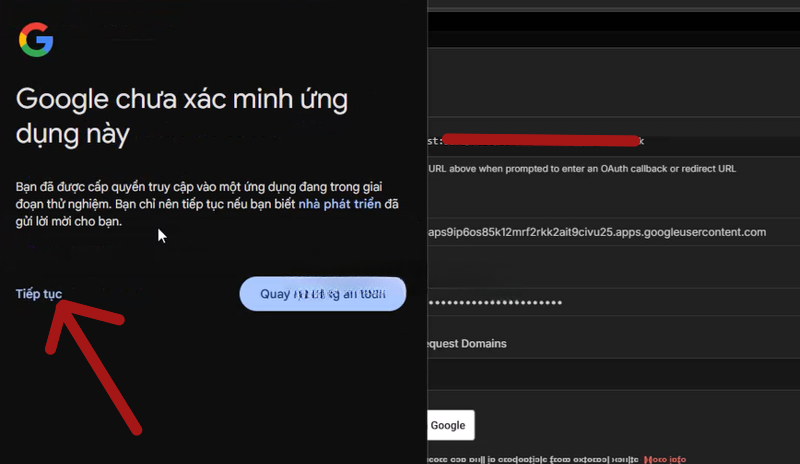Click the 'Bạn đã được cấp quyền' paragraph
This screenshot has width=800, height=464.
click(x=207, y=204)
